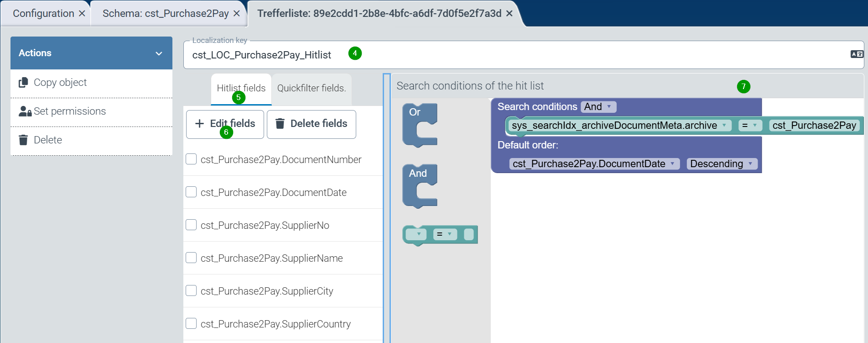
Task: Check the cst_Purchase2Pay.DocumentNumber checkbox
Action: click(192, 159)
